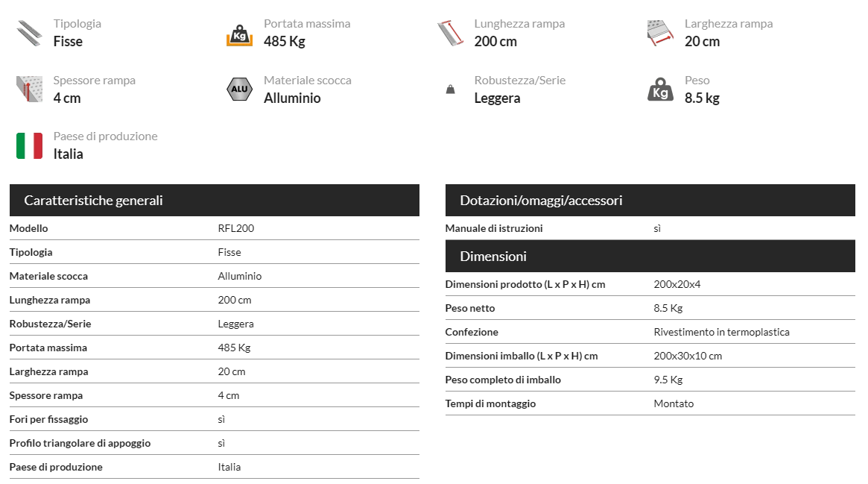
Task: Click the Profilo triangolare di appoggio row
Action: (x=215, y=443)
